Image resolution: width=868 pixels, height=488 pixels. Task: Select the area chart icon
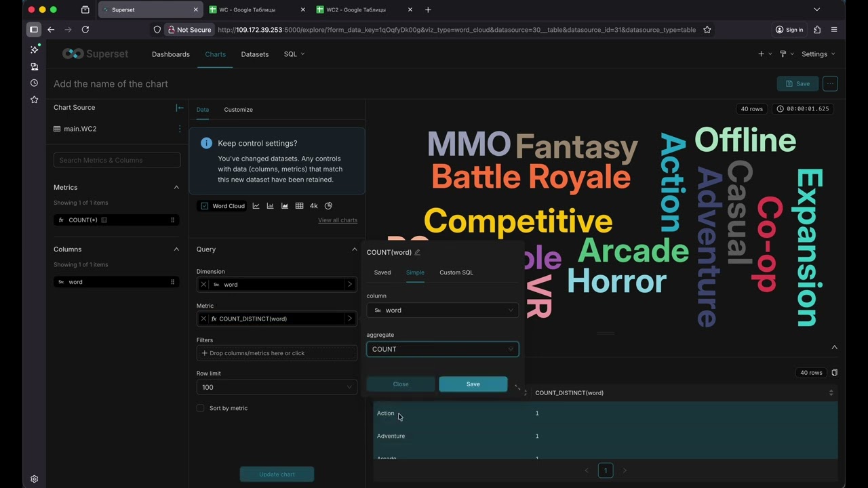(285, 206)
